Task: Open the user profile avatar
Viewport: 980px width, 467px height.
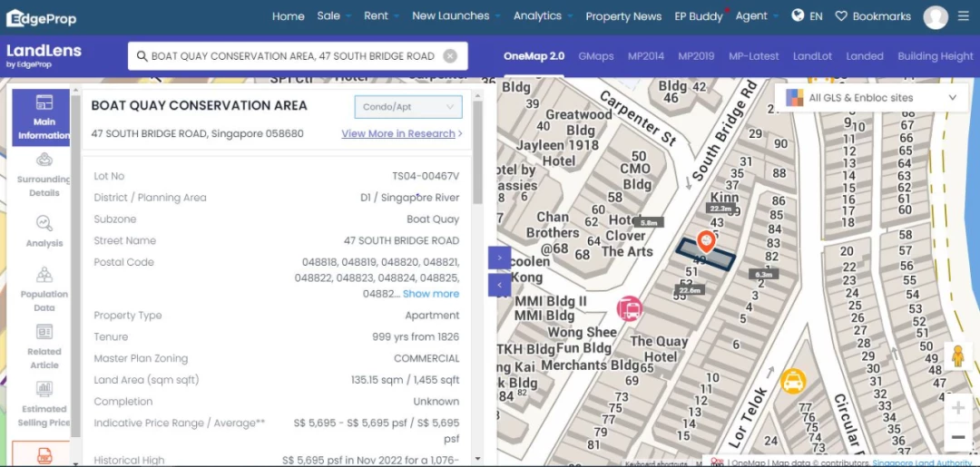Action: coord(935,17)
